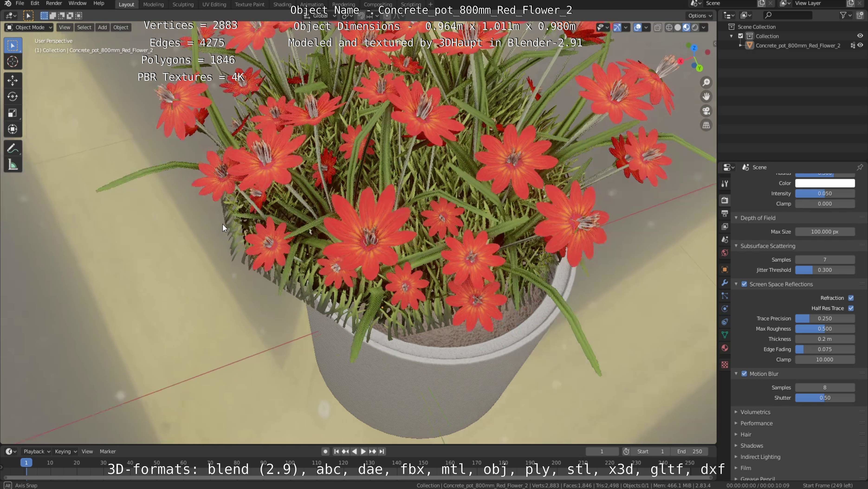Switch to the UV Editing workspace tab
868x489 pixels.
tap(214, 4)
